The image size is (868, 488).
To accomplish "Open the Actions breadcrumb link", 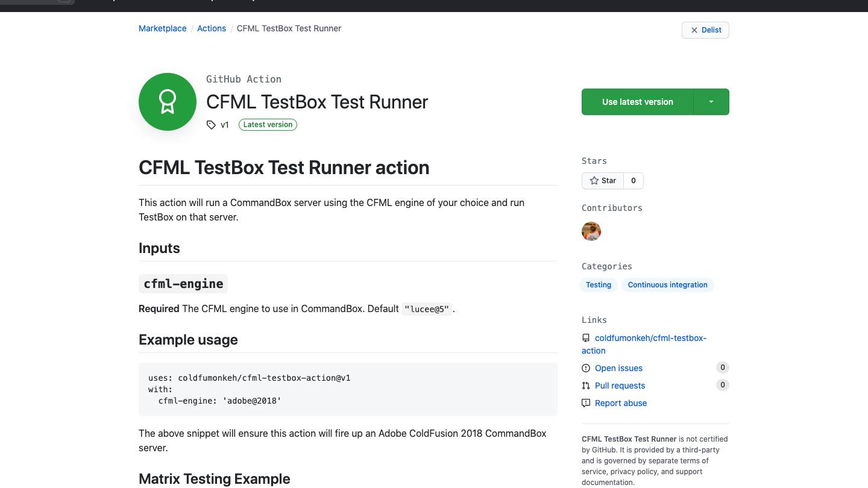I will point(212,28).
